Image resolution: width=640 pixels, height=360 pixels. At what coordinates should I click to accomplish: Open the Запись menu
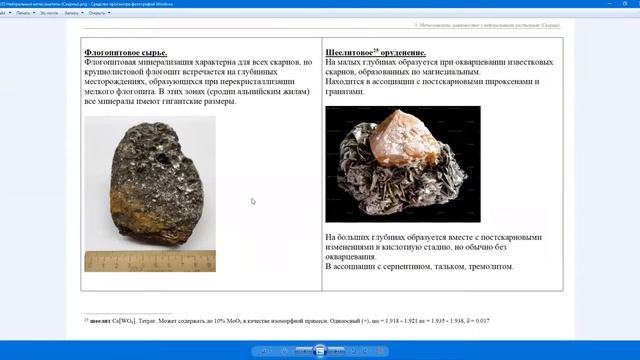click(x=74, y=13)
